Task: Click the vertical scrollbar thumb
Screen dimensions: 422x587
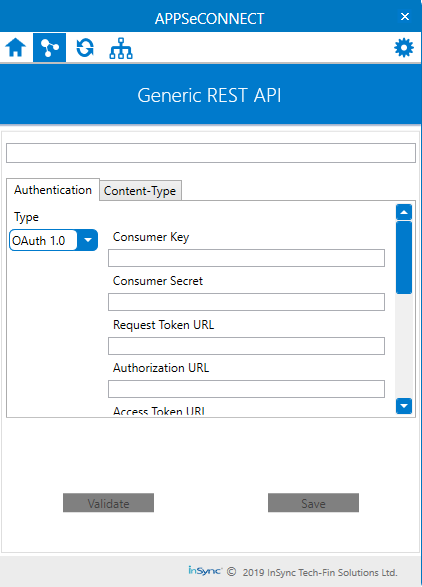Action: (x=404, y=258)
